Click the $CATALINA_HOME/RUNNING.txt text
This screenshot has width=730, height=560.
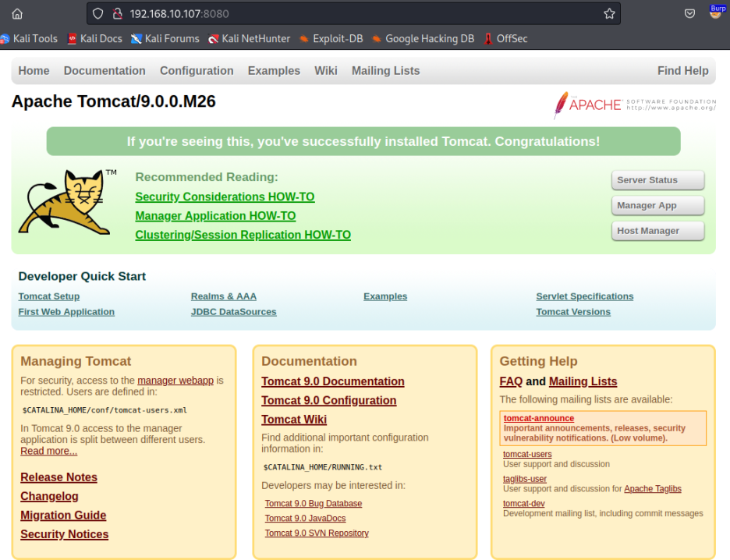[x=323, y=467]
